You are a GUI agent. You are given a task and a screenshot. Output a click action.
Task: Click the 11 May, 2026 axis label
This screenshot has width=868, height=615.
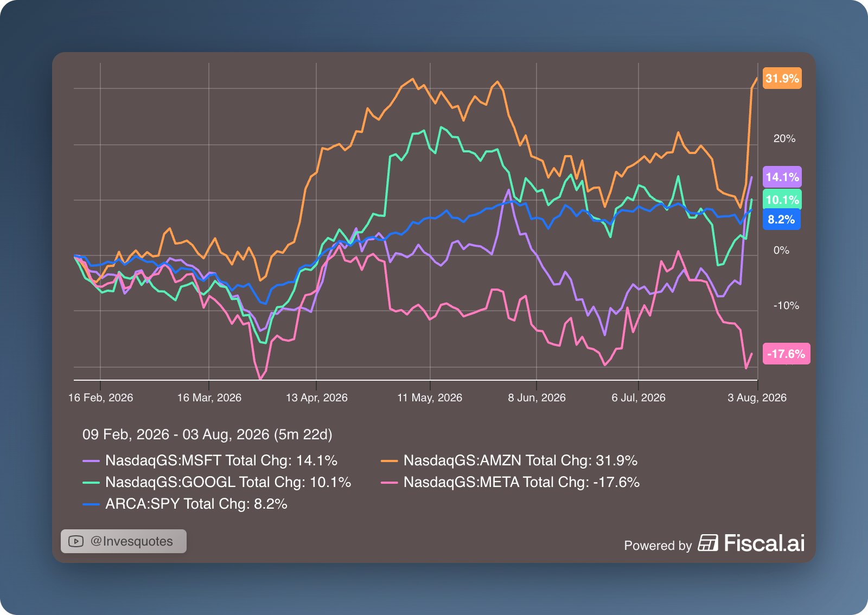(430, 398)
